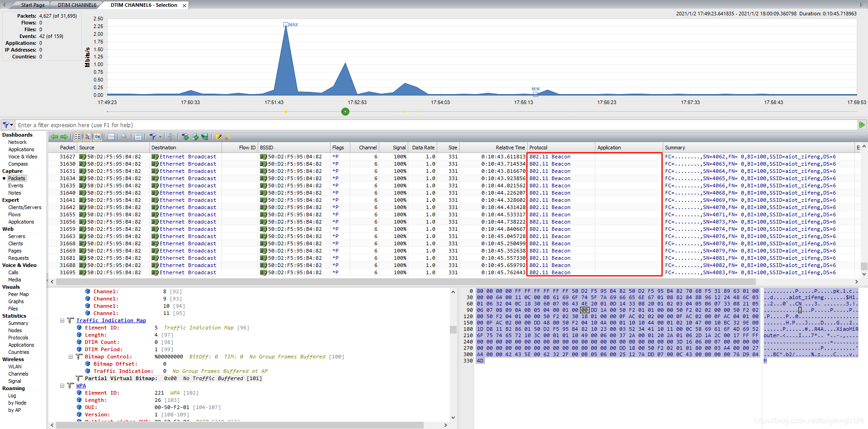
Task: Click the insert into name table icon
Action: click(195, 137)
